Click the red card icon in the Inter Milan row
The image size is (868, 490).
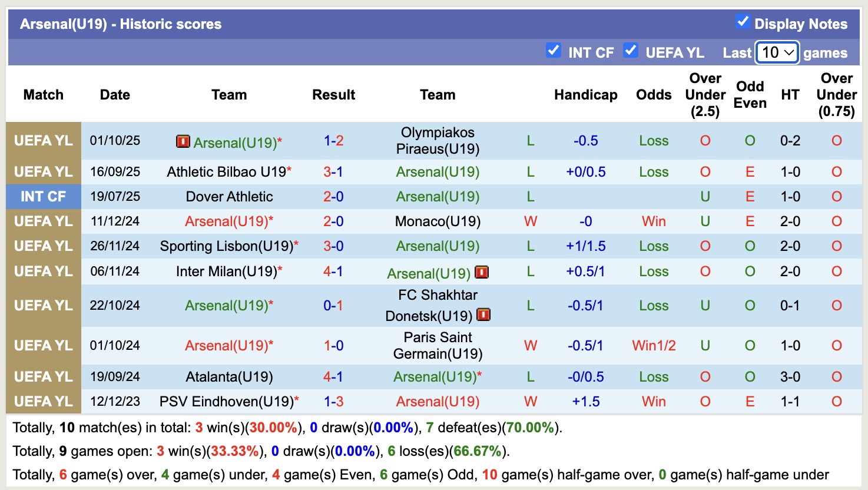482,272
